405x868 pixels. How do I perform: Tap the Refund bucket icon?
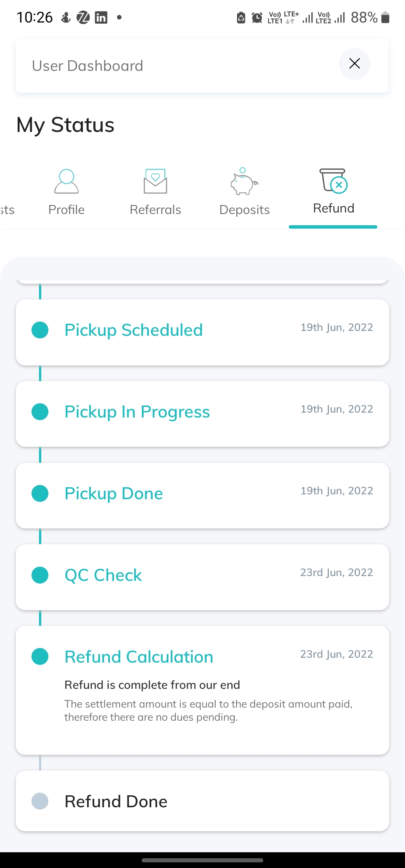tap(333, 181)
